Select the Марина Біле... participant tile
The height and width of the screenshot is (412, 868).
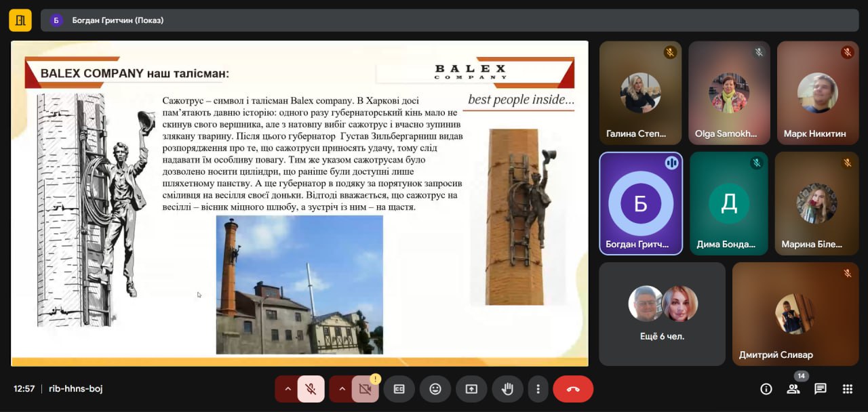[x=817, y=203]
